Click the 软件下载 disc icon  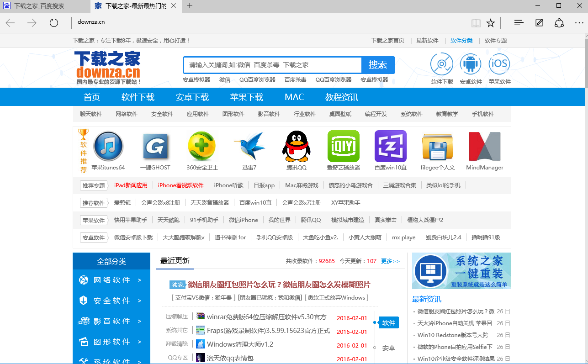coord(442,64)
